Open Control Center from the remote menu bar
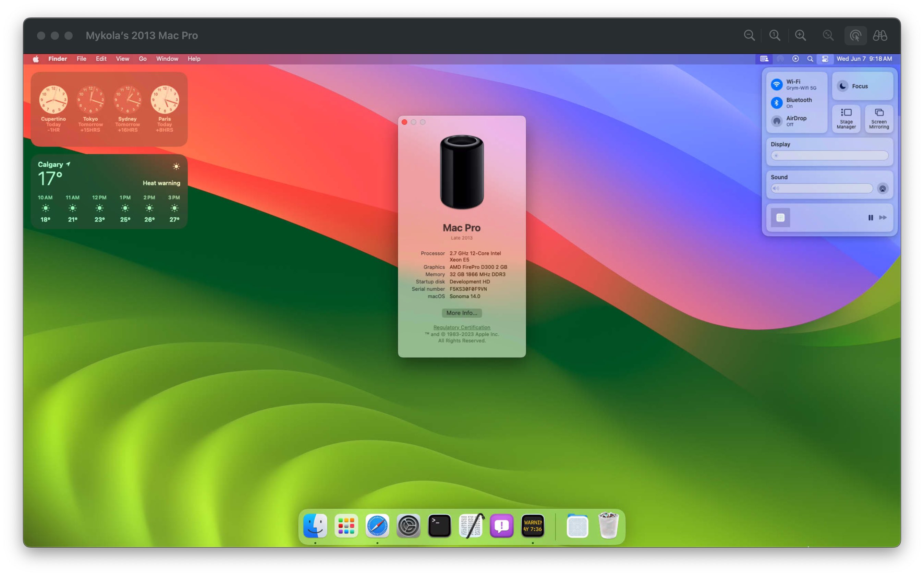 tap(825, 59)
